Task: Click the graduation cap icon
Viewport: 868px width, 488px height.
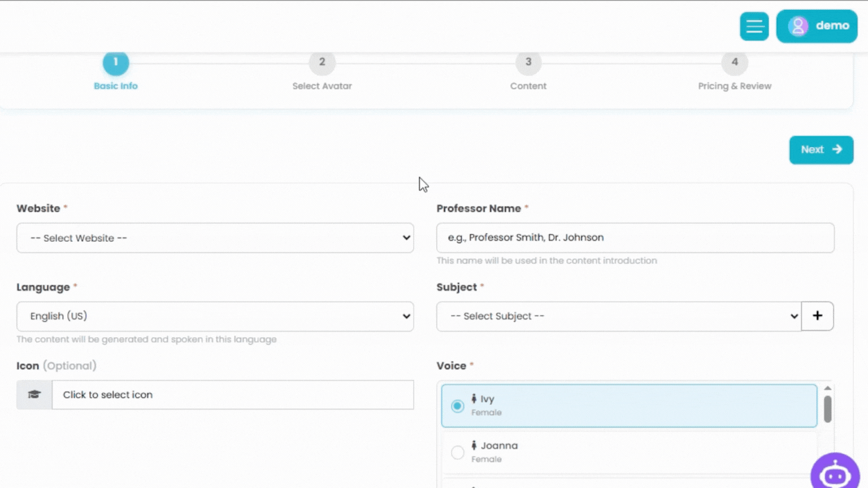Action: (34, 394)
